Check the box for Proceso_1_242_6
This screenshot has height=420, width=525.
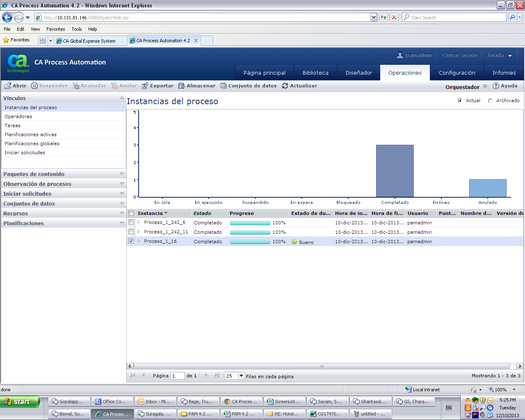pyautogui.click(x=131, y=222)
